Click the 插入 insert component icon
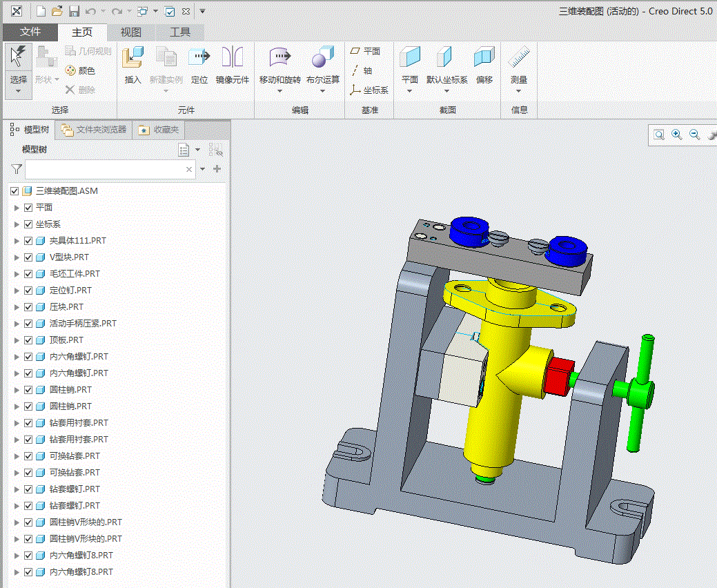Viewport: 717px width, 588px height. pyautogui.click(x=132, y=65)
